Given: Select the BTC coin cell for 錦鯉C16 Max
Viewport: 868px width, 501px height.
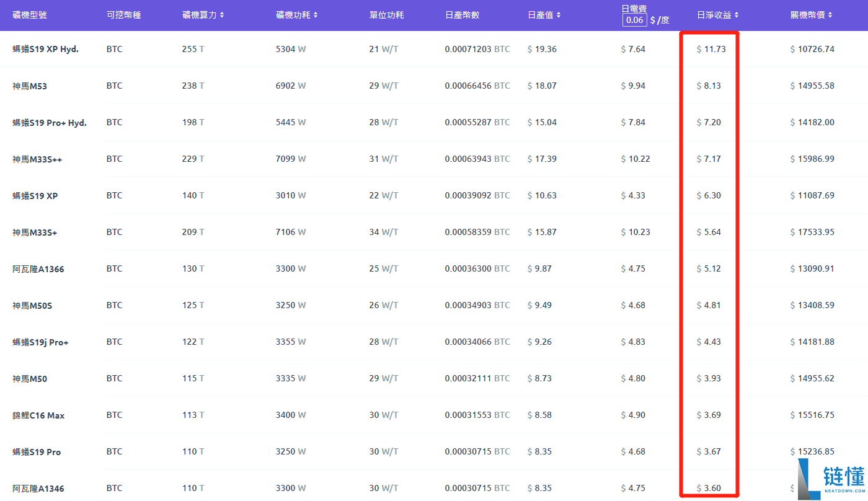Looking at the screenshot, I should pos(114,415).
